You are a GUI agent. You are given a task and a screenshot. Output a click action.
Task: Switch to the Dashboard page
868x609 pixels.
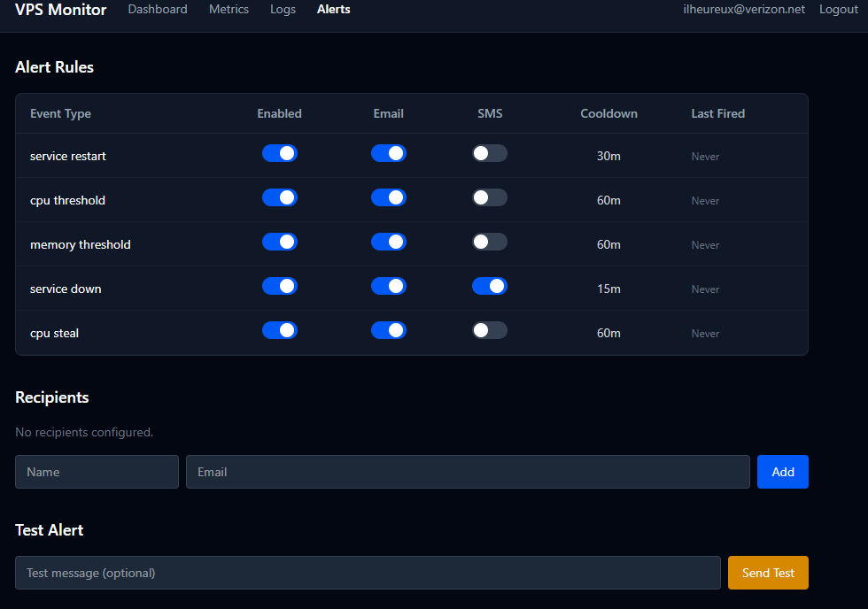(x=158, y=9)
